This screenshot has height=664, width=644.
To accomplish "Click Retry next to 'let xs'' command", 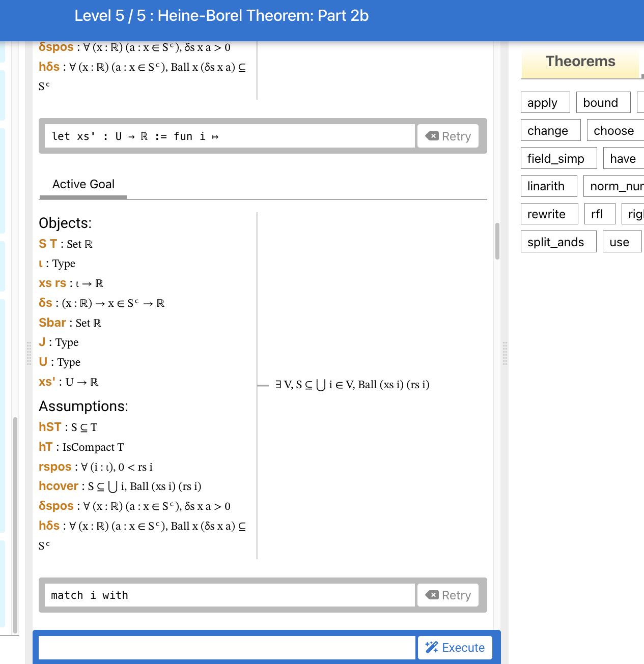I will pos(448,136).
